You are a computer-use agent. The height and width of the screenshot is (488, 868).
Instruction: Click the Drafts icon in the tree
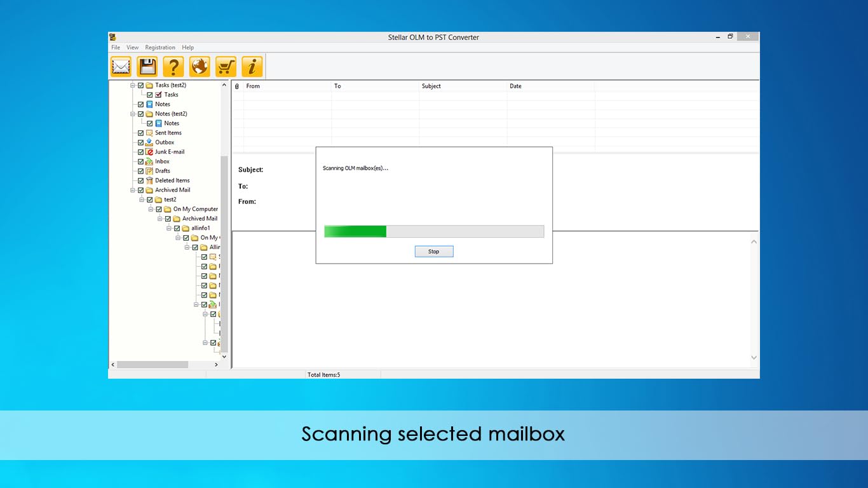click(149, 171)
